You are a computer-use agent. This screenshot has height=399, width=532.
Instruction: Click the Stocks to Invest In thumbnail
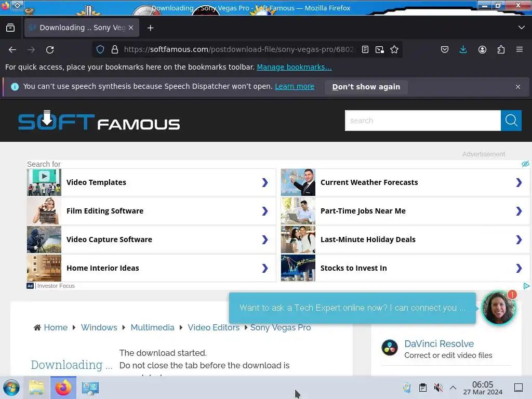pyautogui.click(x=298, y=268)
